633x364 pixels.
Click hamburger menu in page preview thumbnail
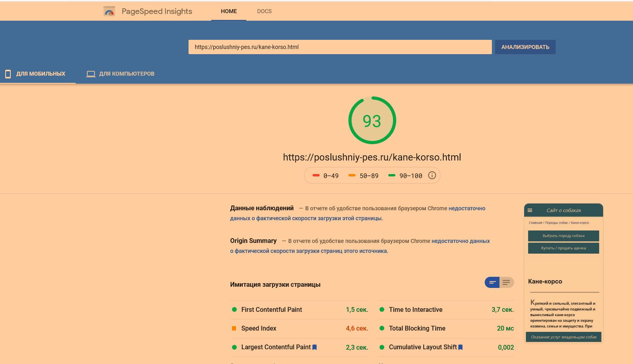(530, 210)
